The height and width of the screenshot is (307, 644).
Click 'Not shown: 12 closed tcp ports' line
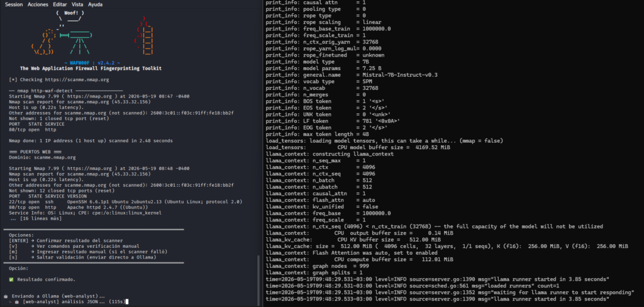tap(62, 191)
